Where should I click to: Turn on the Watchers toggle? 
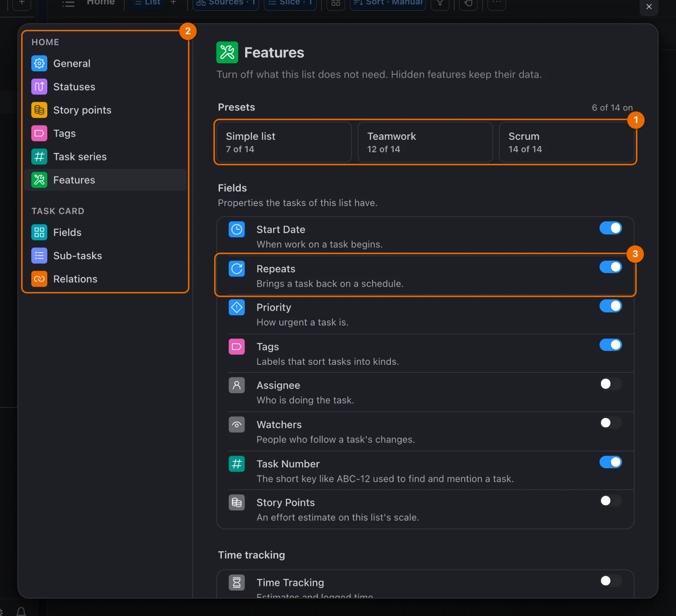611,423
